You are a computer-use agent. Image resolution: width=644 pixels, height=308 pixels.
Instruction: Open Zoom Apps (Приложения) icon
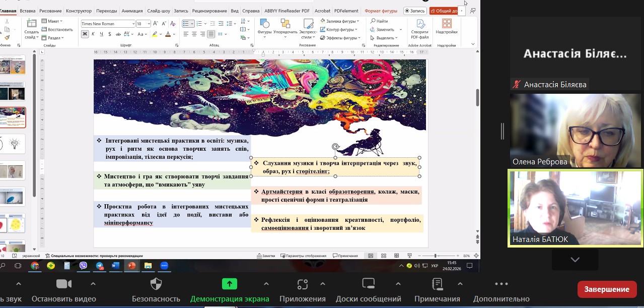pos(302,284)
